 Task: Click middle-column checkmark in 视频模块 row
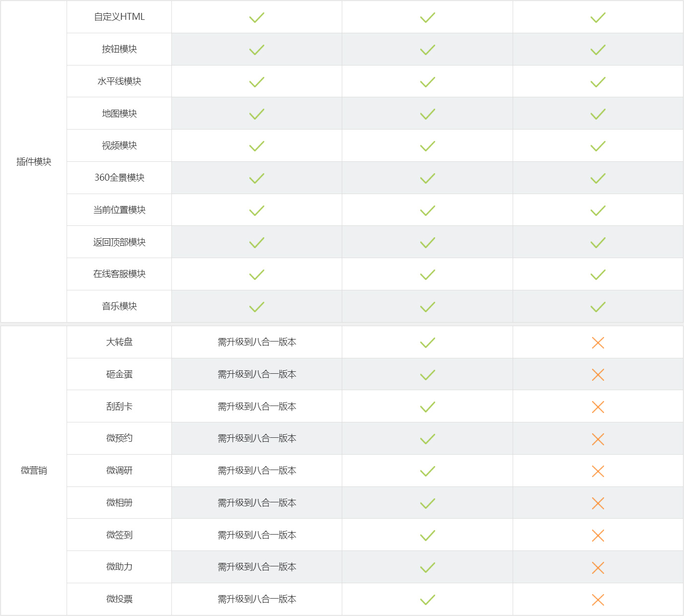pyautogui.click(x=428, y=146)
